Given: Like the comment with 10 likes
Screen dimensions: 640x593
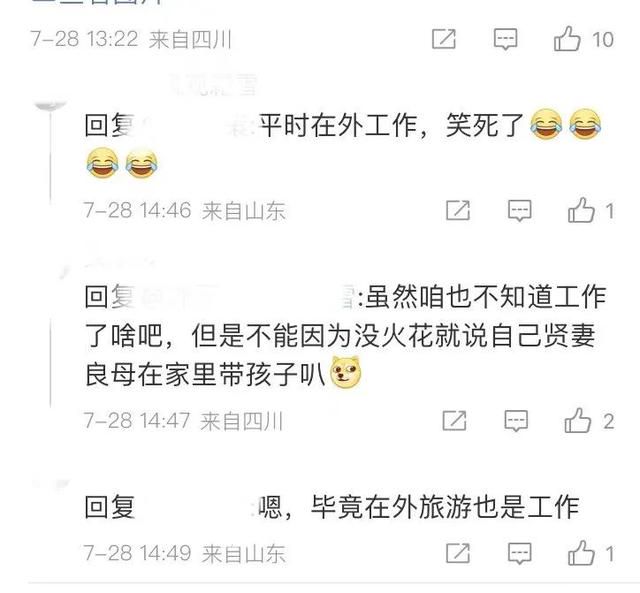Looking at the screenshot, I should click(x=567, y=39).
